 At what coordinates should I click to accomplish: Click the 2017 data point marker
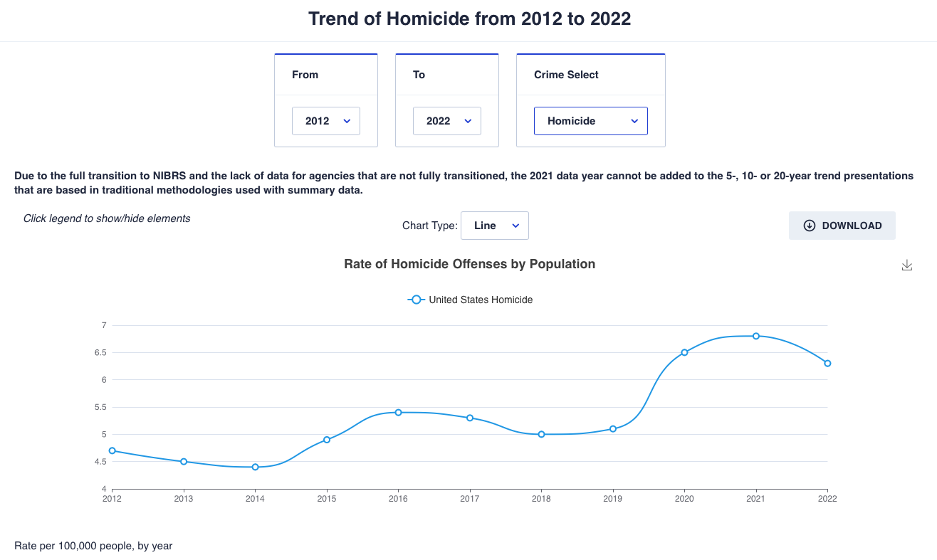tap(470, 418)
